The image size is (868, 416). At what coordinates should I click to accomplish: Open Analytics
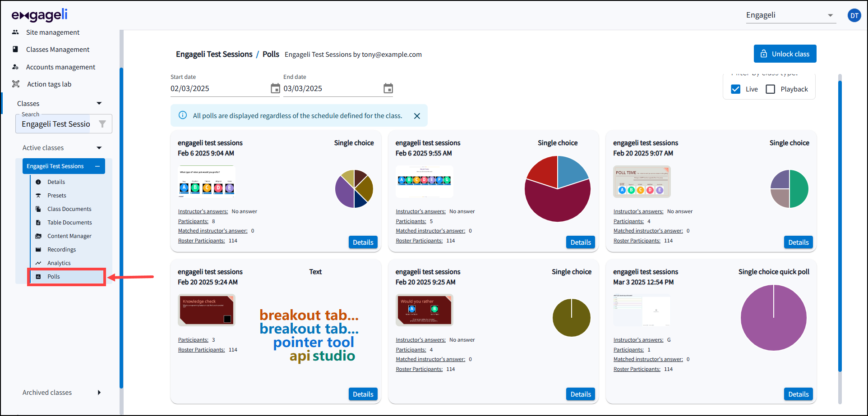pos(59,263)
